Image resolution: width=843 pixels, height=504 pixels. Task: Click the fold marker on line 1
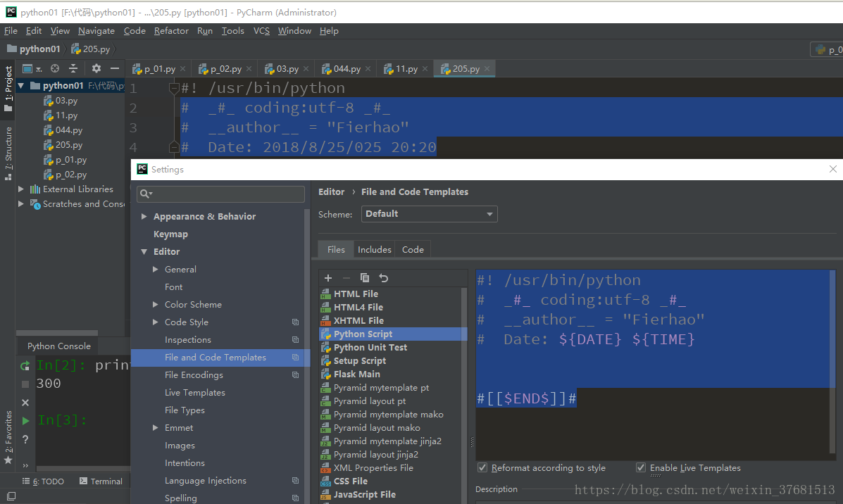pos(174,87)
